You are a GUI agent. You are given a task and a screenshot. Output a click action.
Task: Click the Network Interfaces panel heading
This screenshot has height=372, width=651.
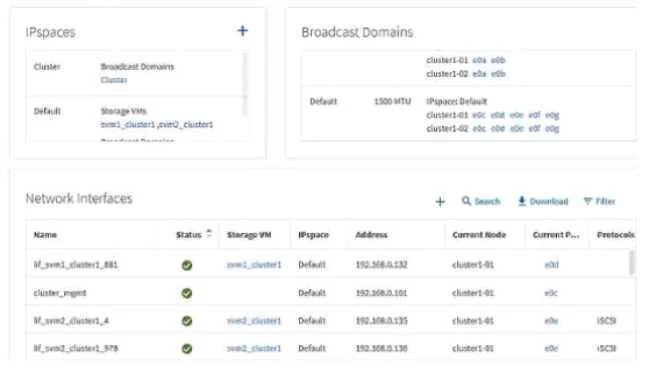pyautogui.click(x=79, y=198)
